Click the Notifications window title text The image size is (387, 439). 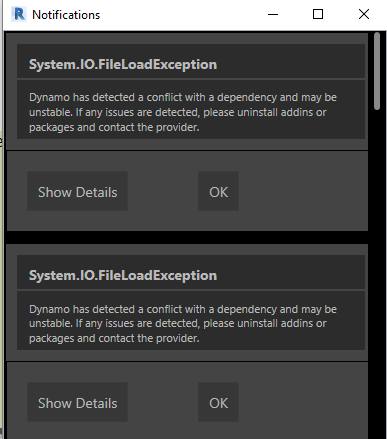coord(66,15)
